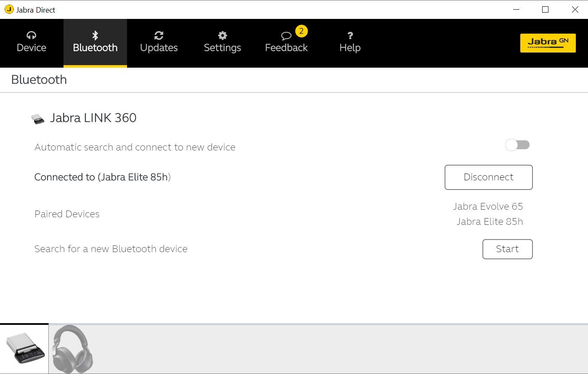Click the Paired Devices label
The image size is (588, 374).
click(x=67, y=214)
